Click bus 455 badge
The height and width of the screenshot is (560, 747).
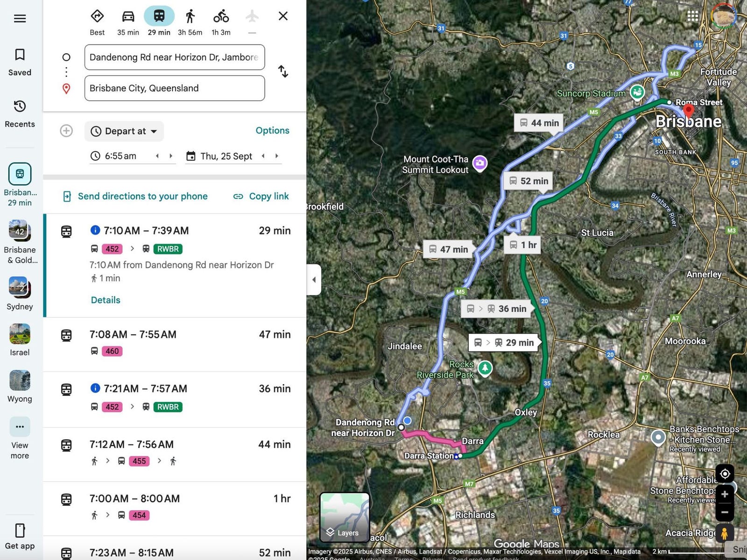pyautogui.click(x=139, y=461)
